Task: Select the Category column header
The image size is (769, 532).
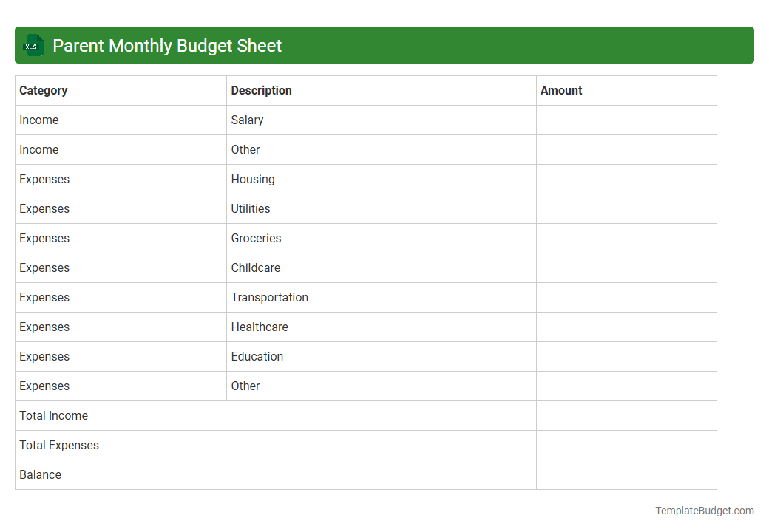Action: point(44,90)
